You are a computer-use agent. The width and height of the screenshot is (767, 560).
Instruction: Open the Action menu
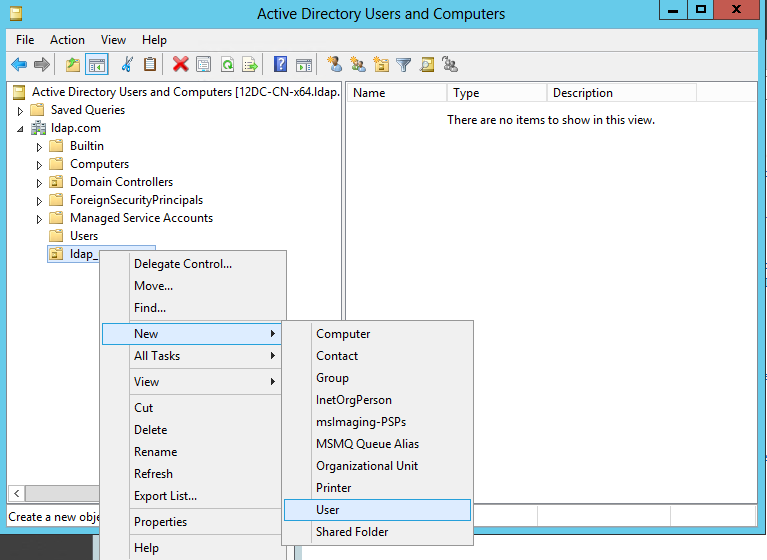click(x=67, y=40)
